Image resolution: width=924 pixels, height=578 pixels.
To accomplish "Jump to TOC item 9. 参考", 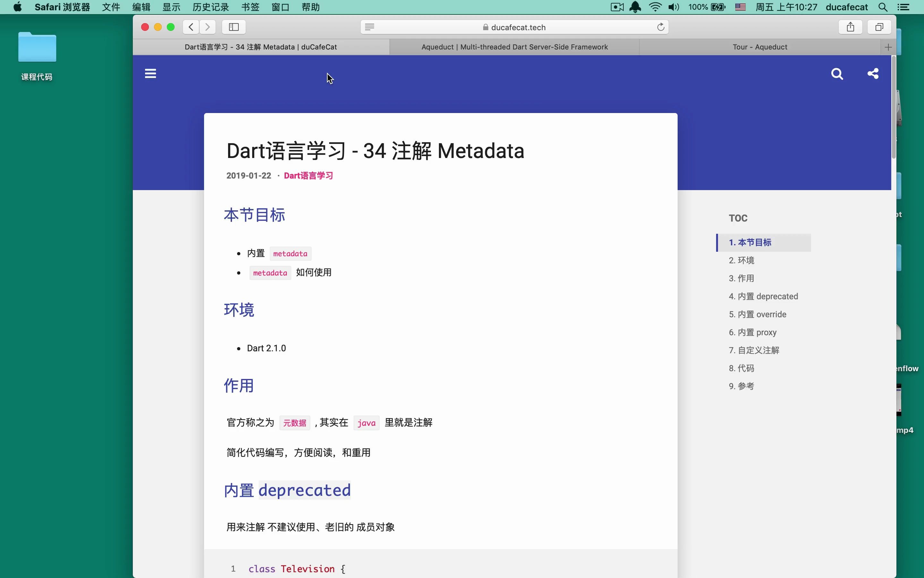I will 741,386.
